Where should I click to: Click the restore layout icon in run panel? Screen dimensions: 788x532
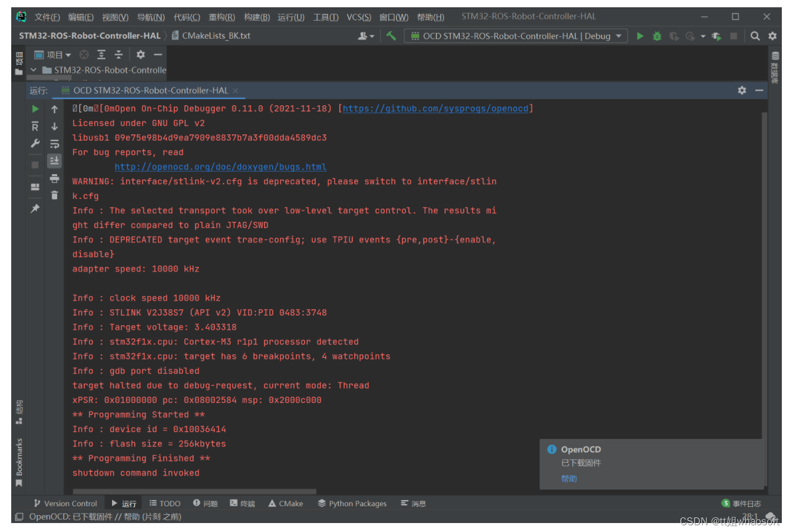(x=35, y=187)
